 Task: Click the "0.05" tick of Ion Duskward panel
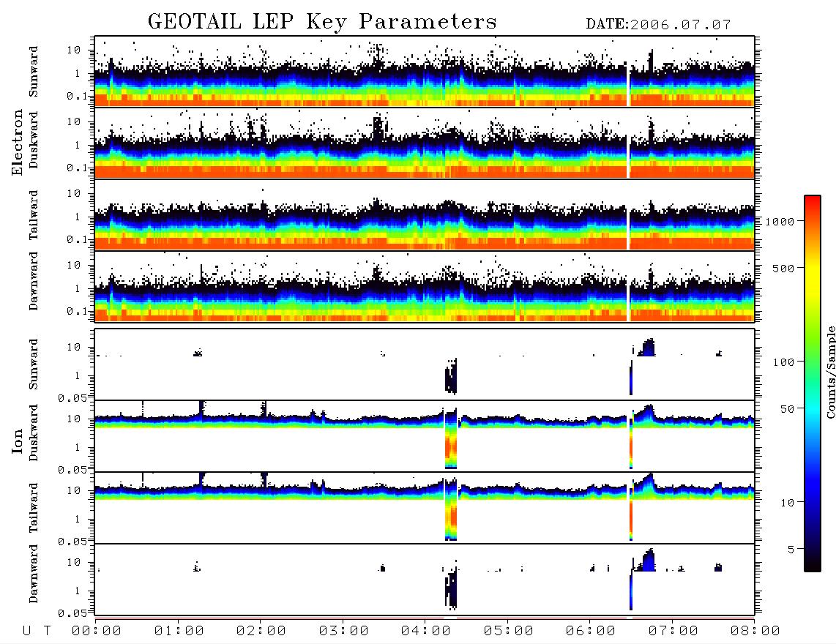tap(72, 470)
